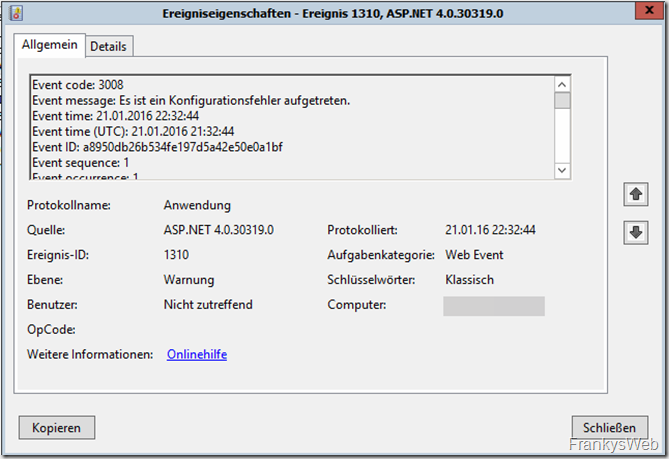Click the Protokolliert date value
The height and width of the screenshot is (459, 669).
click(490, 230)
